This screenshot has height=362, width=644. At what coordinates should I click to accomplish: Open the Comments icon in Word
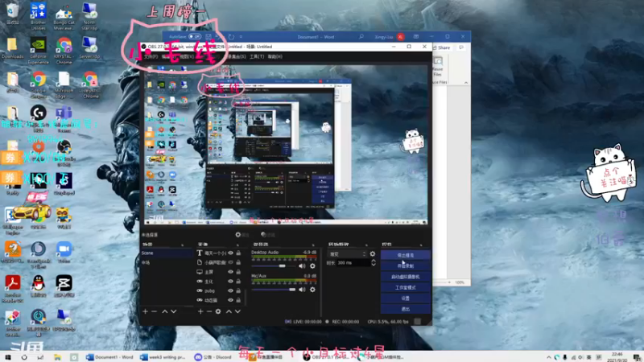click(461, 47)
